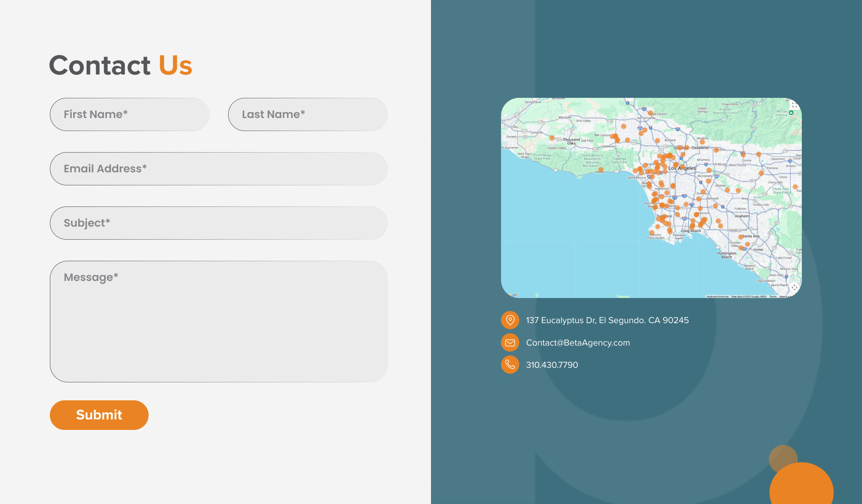Click the phone number 310.430.7790
This screenshot has width=862, height=504.
click(x=552, y=365)
